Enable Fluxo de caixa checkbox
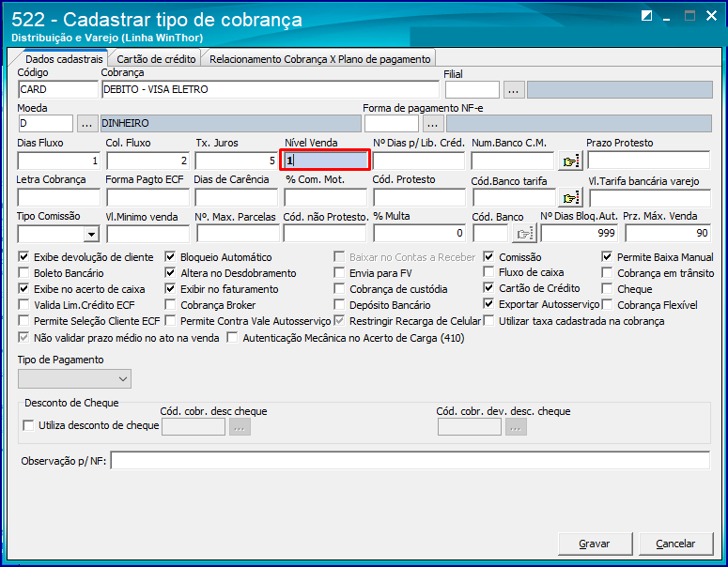Viewport: 728px width, 567px height. pos(488,272)
